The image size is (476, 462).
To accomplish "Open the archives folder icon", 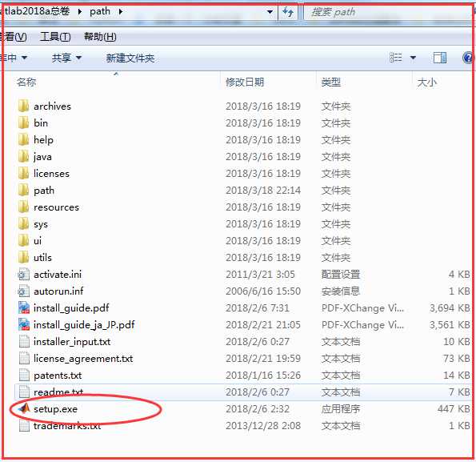I will tap(24, 106).
